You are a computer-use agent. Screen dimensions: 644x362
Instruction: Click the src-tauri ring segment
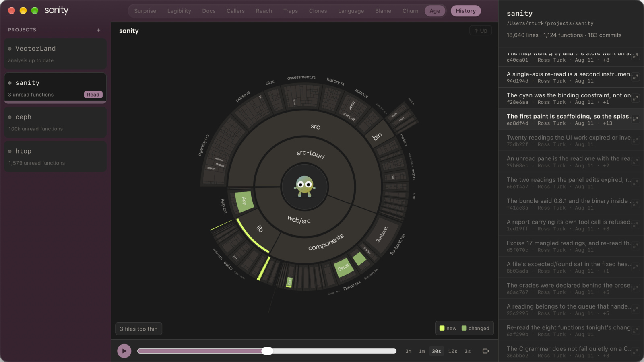(x=310, y=154)
